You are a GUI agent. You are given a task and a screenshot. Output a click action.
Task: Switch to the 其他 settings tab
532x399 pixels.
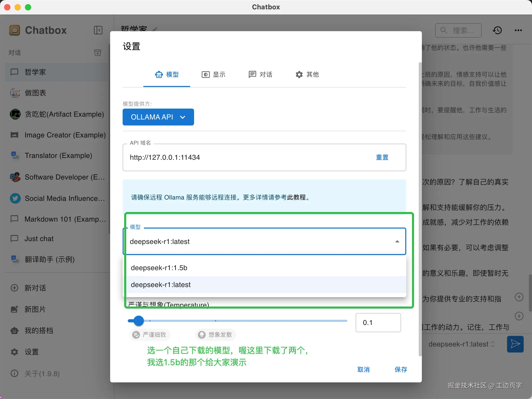pos(307,75)
